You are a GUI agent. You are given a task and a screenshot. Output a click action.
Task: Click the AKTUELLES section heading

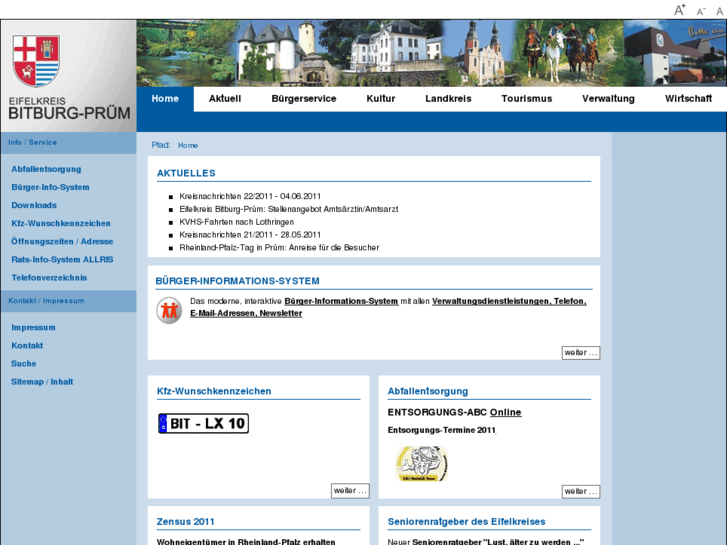(x=186, y=173)
